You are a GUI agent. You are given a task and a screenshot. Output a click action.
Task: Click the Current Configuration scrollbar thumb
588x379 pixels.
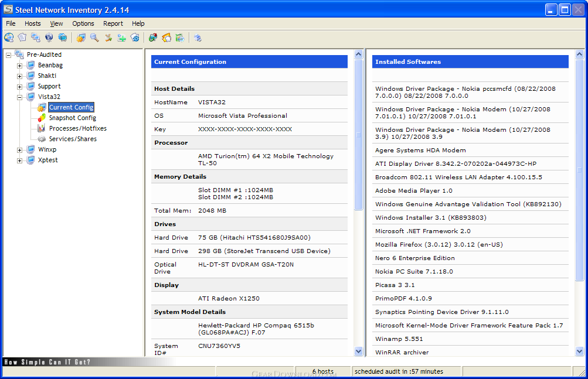[359, 135]
